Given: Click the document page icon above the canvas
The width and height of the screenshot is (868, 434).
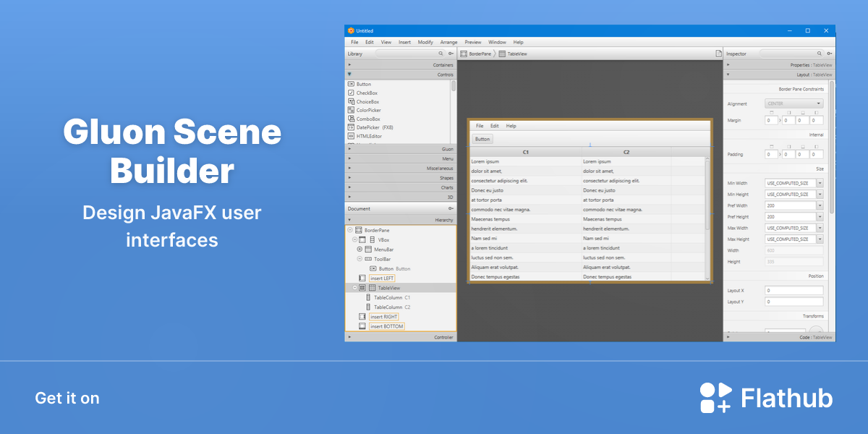Looking at the screenshot, I should click(718, 54).
